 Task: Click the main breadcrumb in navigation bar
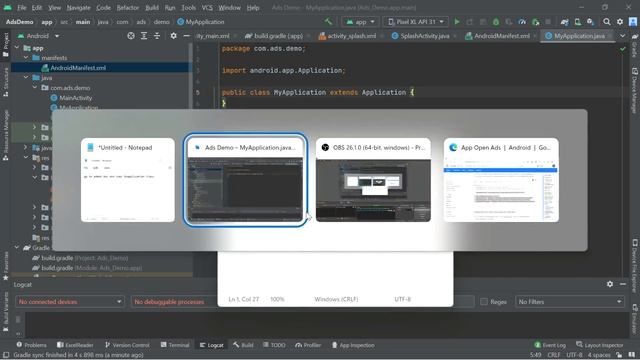pyautogui.click(x=82, y=22)
